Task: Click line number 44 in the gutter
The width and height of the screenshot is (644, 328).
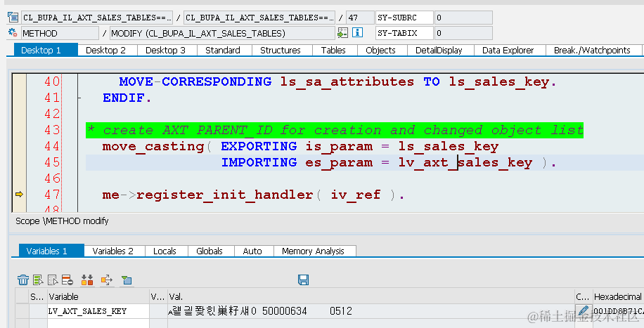Action: tap(52, 146)
